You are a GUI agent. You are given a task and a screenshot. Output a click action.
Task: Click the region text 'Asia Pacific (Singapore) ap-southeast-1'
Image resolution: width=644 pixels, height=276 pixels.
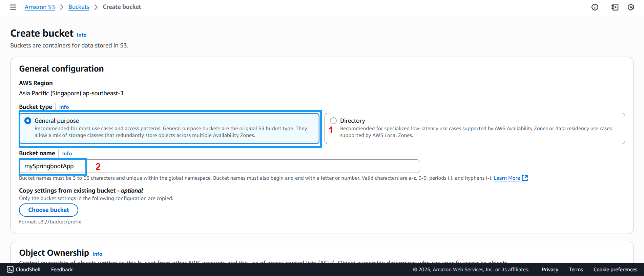[x=71, y=93]
